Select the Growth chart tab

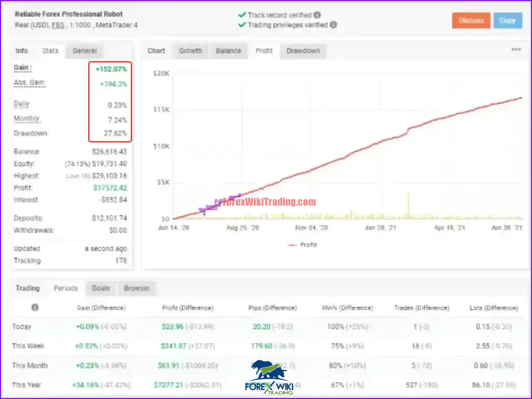[190, 51]
